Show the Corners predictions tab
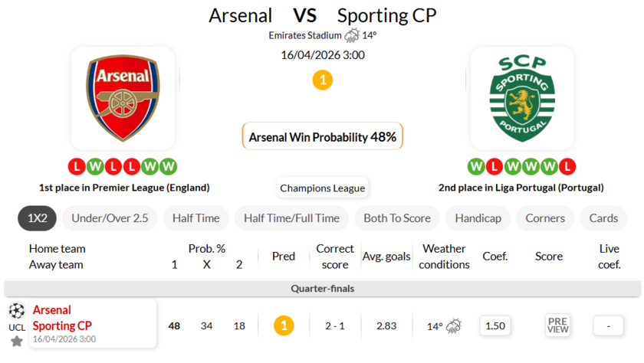Image resolution: width=644 pixels, height=363 pixels. pos(545,218)
